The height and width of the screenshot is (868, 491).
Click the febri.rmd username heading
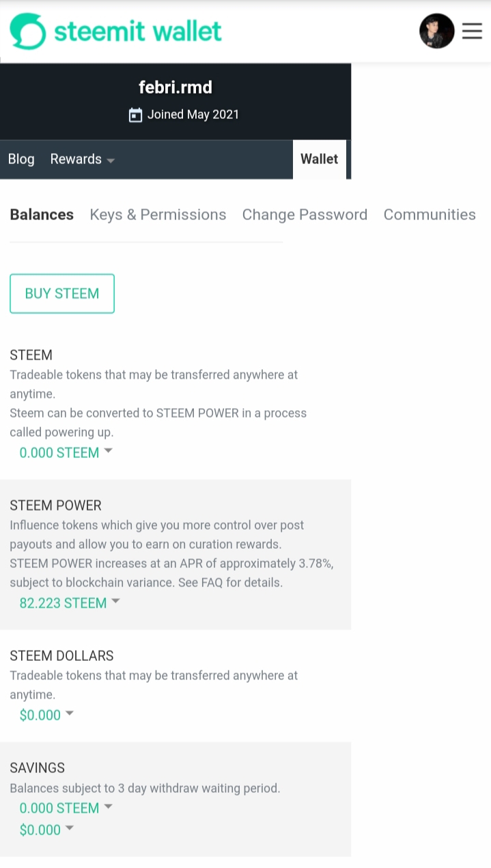click(x=176, y=87)
